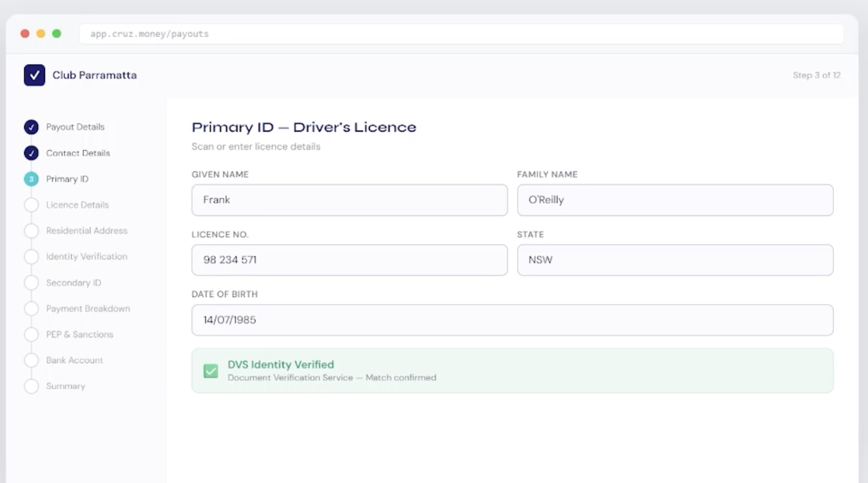The image size is (868, 483).
Task: Click the STATE field label
Action: [x=530, y=234]
